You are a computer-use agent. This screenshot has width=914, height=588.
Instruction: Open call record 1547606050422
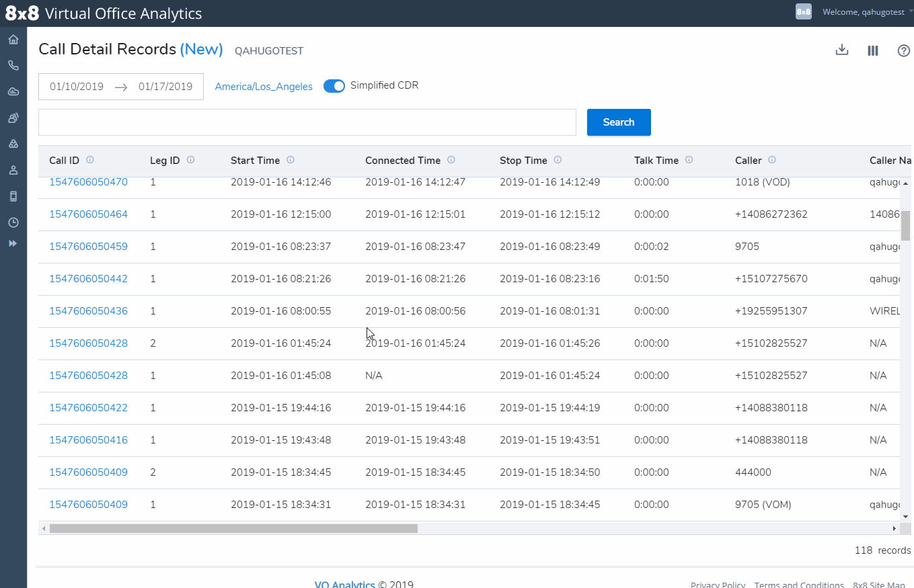tap(88, 408)
